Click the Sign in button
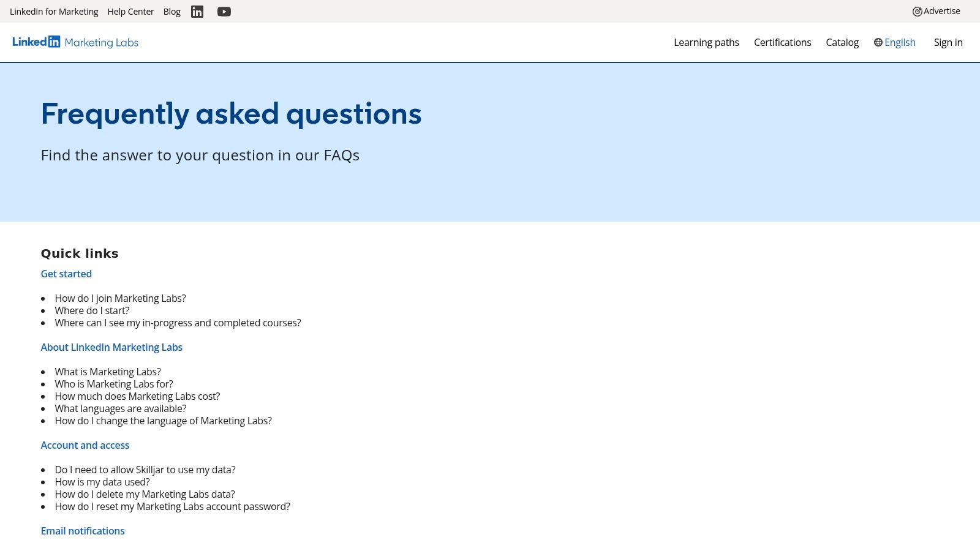This screenshot has height=551, width=980. pyautogui.click(x=948, y=42)
